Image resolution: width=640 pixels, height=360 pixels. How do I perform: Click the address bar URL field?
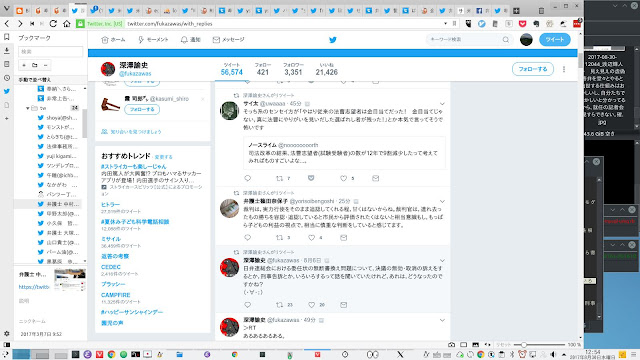(x=284, y=24)
